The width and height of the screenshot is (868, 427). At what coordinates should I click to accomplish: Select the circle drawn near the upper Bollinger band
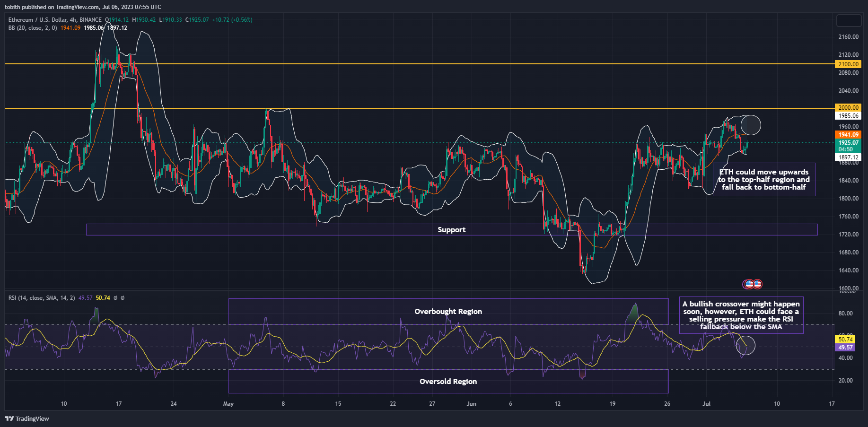(751, 125)
